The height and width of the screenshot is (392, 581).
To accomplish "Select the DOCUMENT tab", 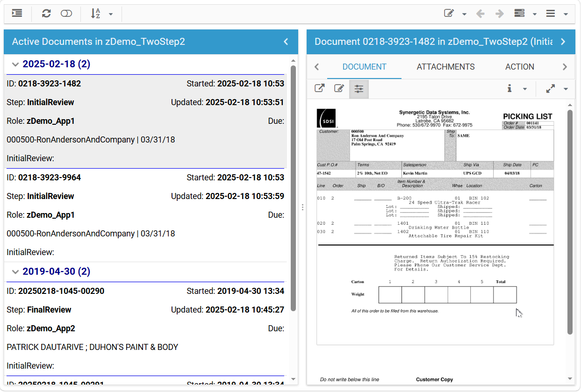I will (x=365, y=67).
